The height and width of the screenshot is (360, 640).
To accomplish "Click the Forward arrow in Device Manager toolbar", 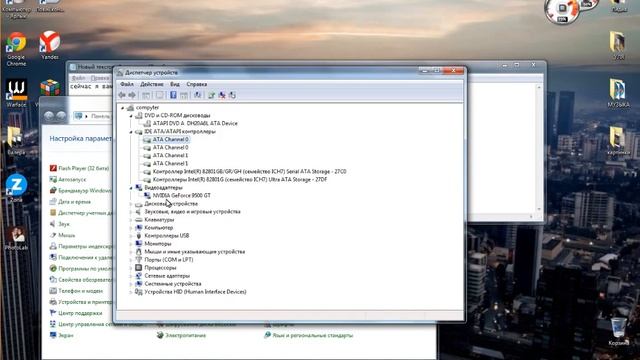I will pos(132,95).
